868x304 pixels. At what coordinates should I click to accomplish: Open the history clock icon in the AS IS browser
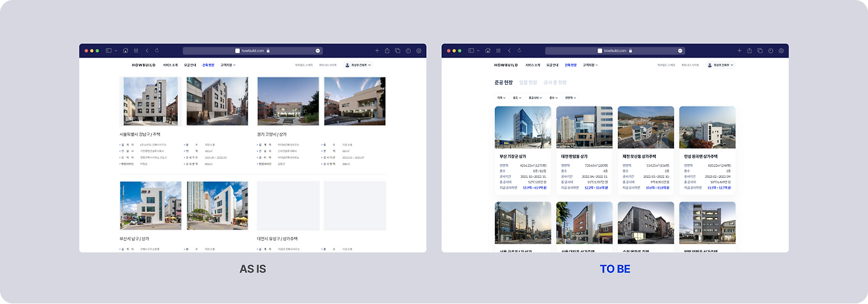[408, 50]
